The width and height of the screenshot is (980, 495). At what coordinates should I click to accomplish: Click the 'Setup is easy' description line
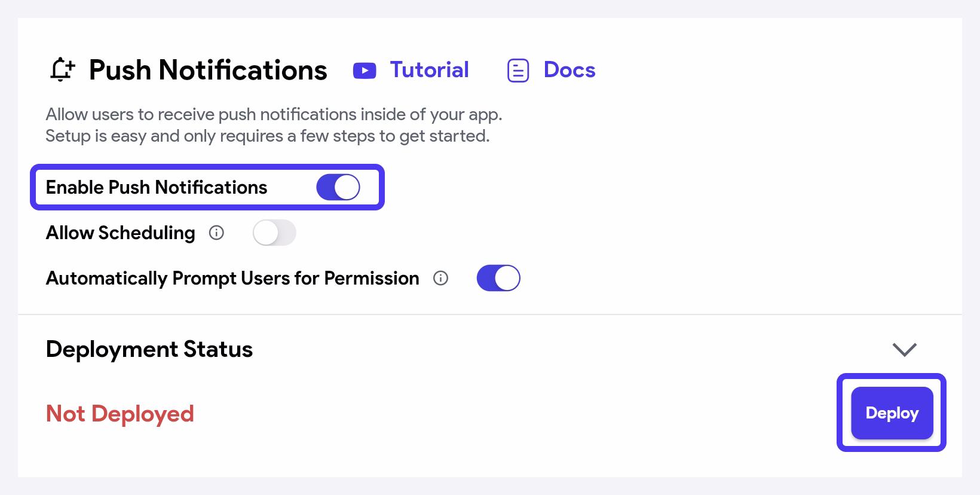pos(268,136)
